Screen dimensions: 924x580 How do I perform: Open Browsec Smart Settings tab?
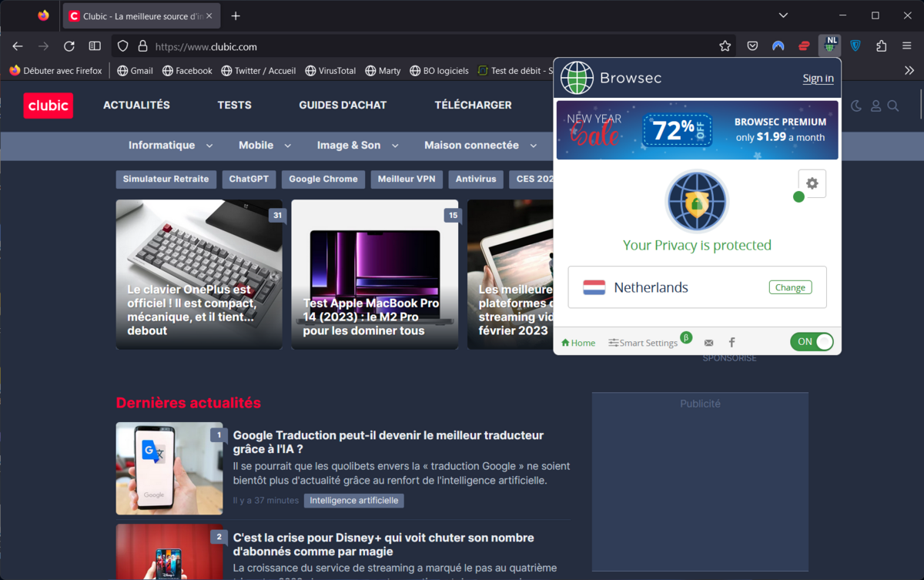[643, 343]
